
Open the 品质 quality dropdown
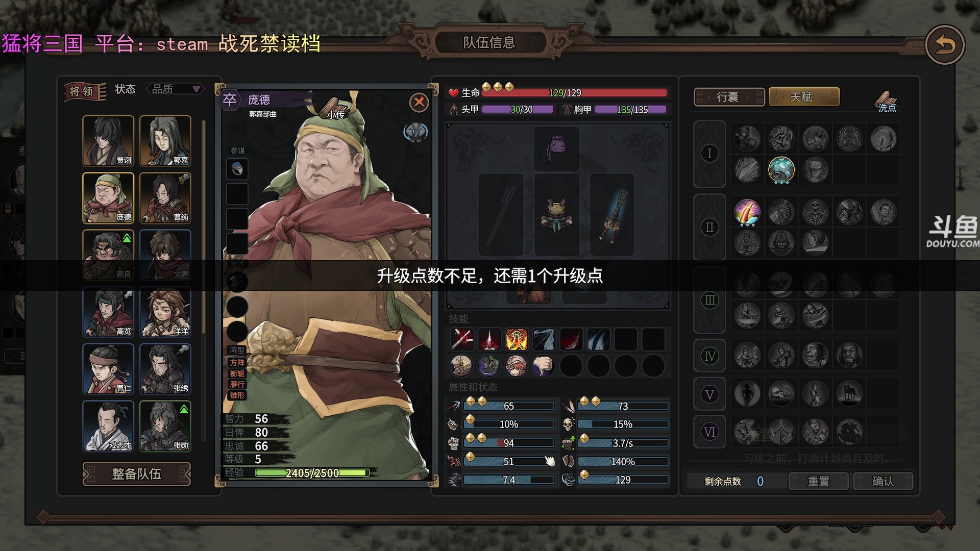[x=175, y=89]
